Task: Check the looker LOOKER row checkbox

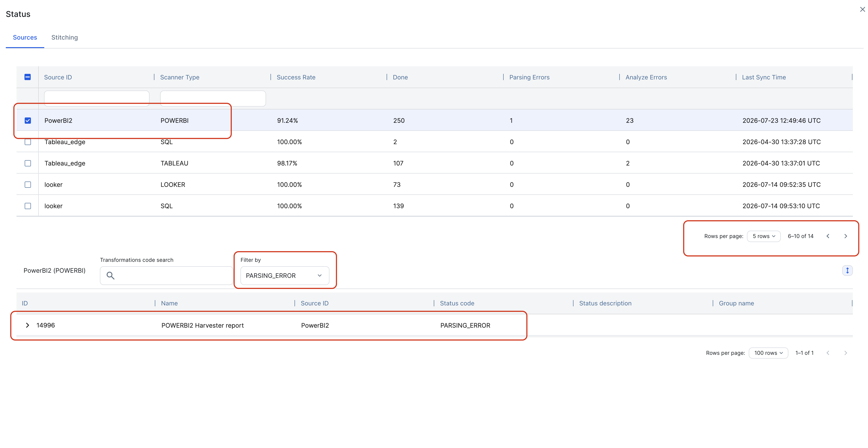Action: point(28,185)
